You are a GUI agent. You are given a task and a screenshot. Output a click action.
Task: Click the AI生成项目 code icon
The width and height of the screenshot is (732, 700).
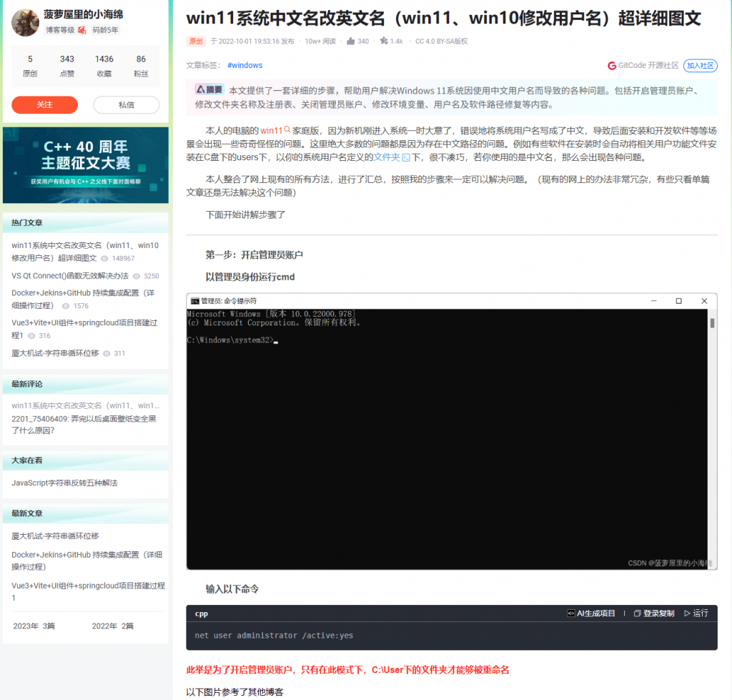pyautogui.click(x=571, y=613)
